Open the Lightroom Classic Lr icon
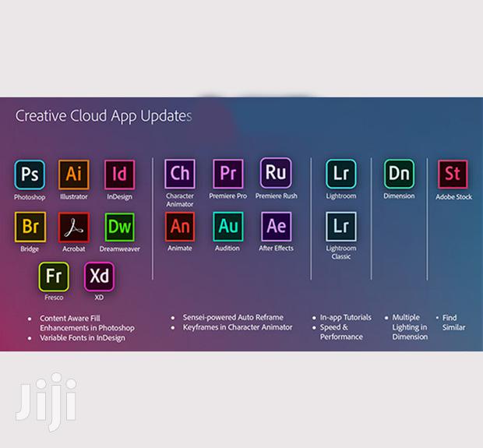 tap(341, 227)
